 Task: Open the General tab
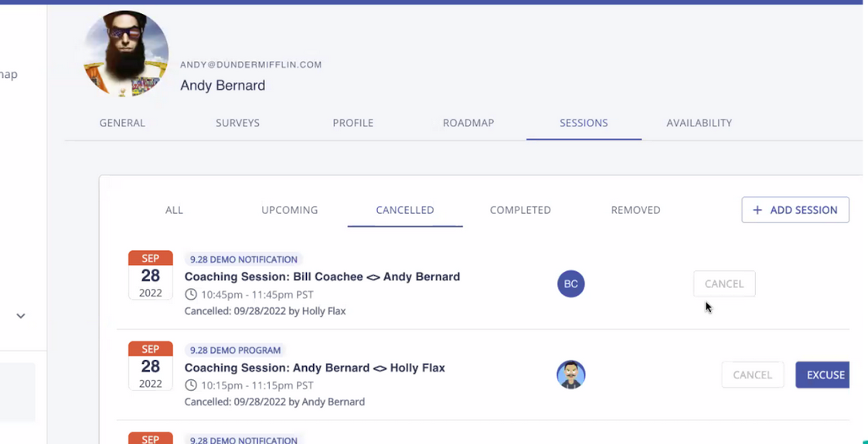(x=122, y=123)
